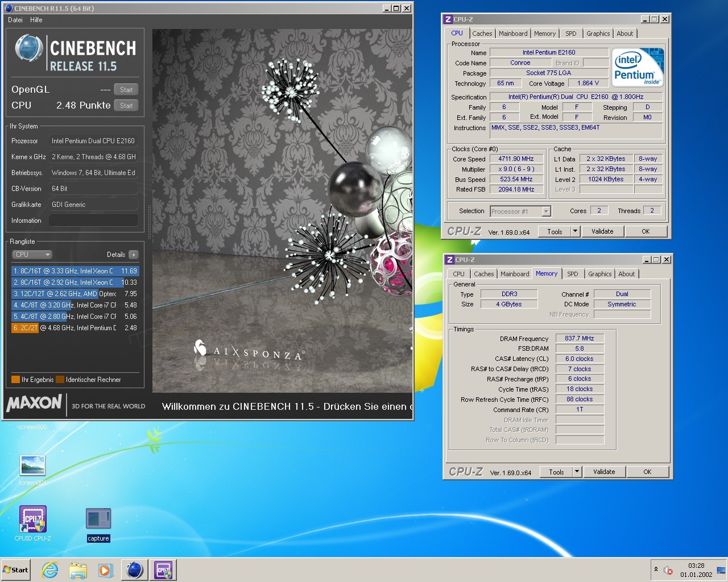Click Tools button in lower CPU-Z window

pos(556,472)
